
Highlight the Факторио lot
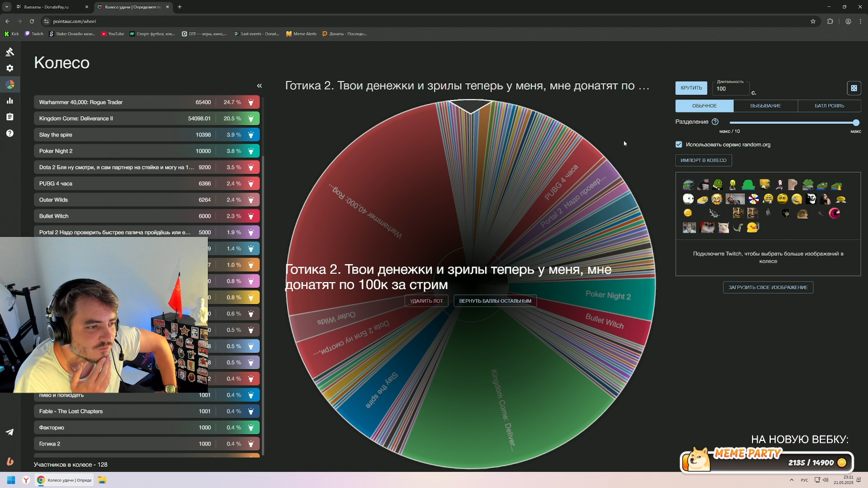pyautogui.click(x=251, y=427)
